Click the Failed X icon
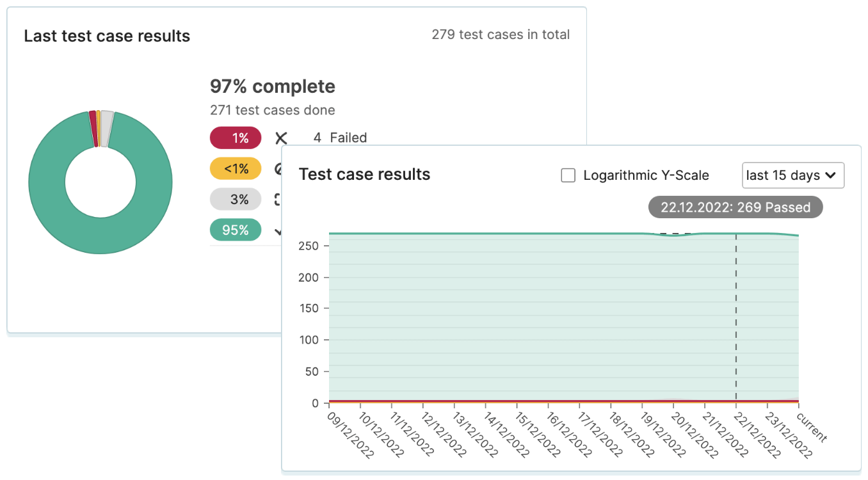The width and height of the screenshot is (868, 480). 281,138
